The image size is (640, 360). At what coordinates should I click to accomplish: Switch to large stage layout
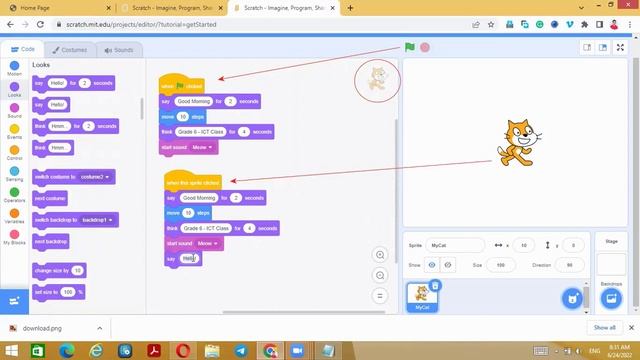click(x=603, y=48)
